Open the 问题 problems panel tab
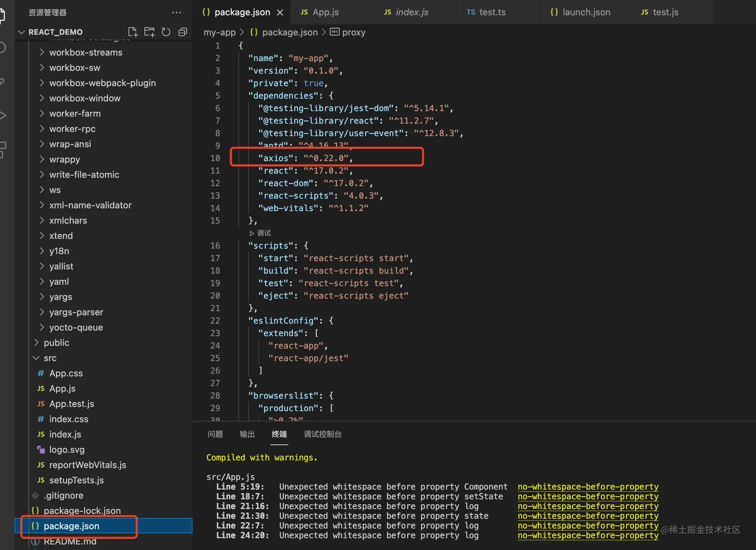Image resolution: width=756 pixels, height=550 pixels. [x=215, y=434]
